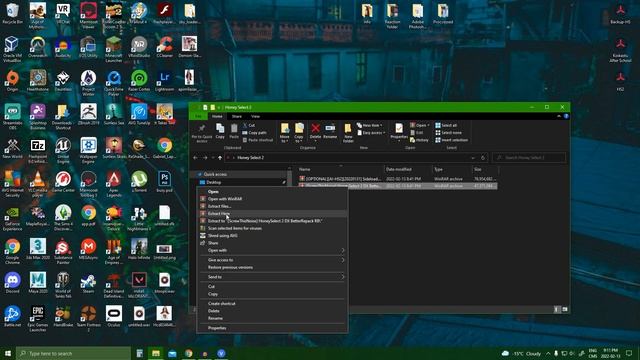Screen dimensions: 640x360
Task: Select the CCleaner desktop icon
Action: [x=164, y=47]
